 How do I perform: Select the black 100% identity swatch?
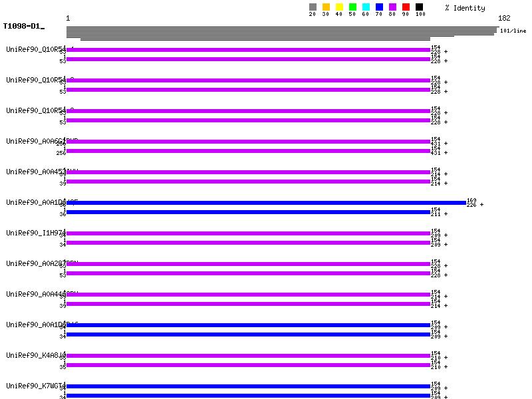pyautogui.click(x=419, y=7)
